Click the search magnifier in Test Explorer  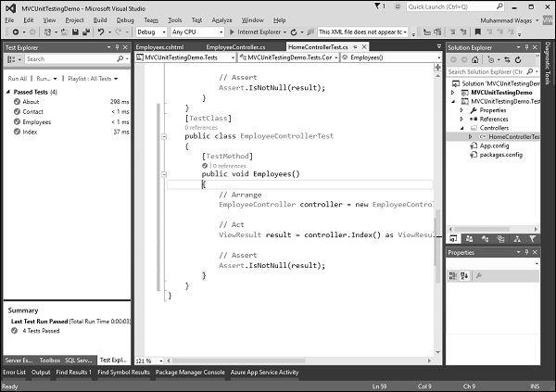click(x=120, y=59)
